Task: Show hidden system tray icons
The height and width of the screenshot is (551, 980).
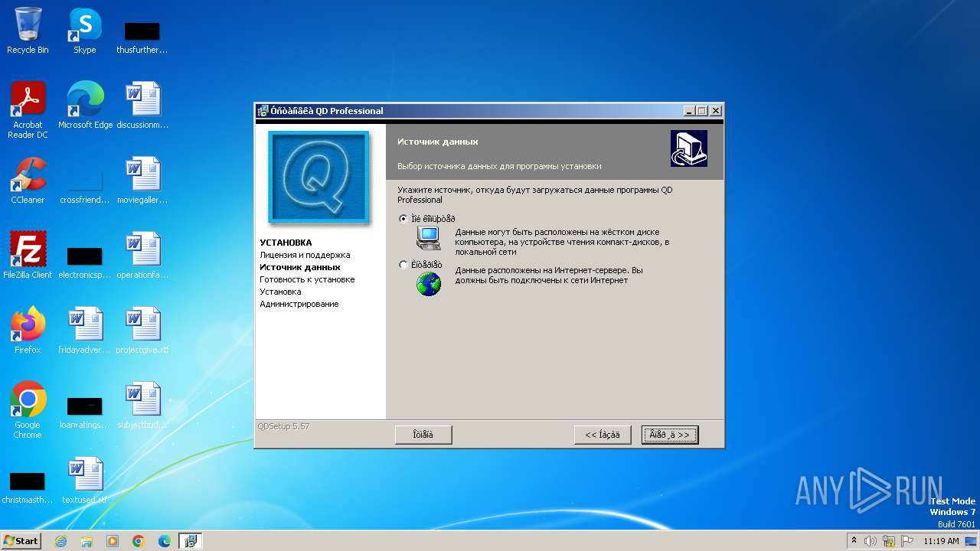Action: 854,541
